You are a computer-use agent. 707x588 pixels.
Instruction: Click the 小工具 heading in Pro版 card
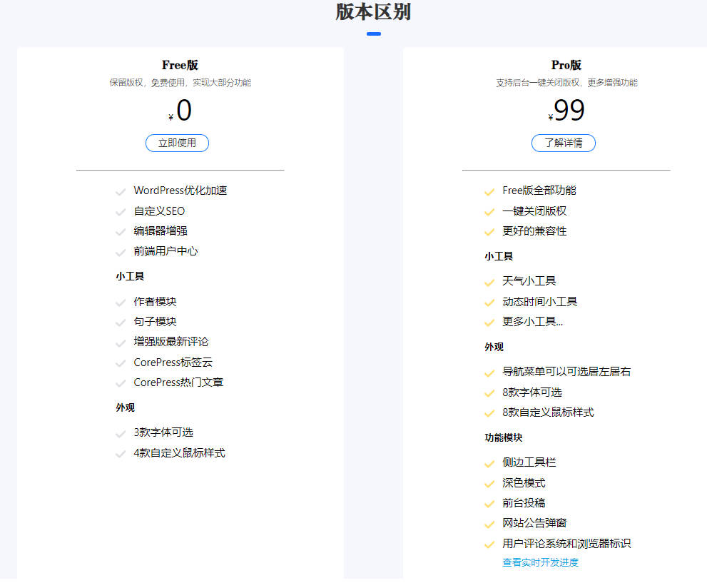(499, 256)
